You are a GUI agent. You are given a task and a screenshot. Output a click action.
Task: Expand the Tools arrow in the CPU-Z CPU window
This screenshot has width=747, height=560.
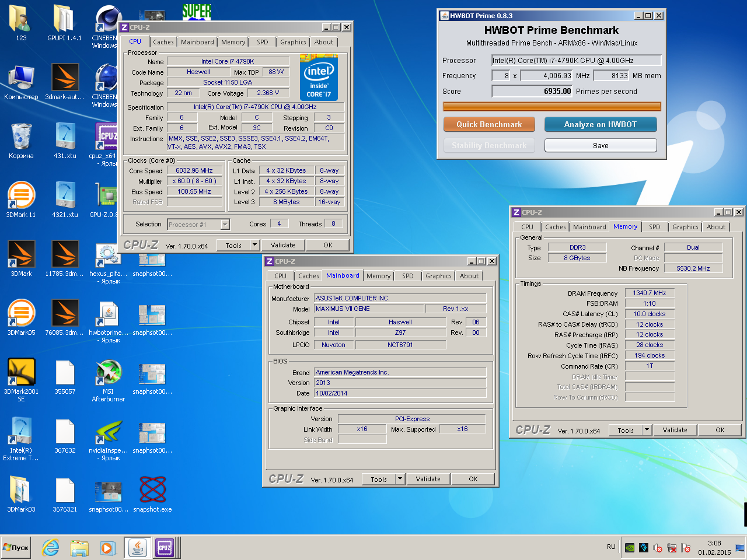254,246
